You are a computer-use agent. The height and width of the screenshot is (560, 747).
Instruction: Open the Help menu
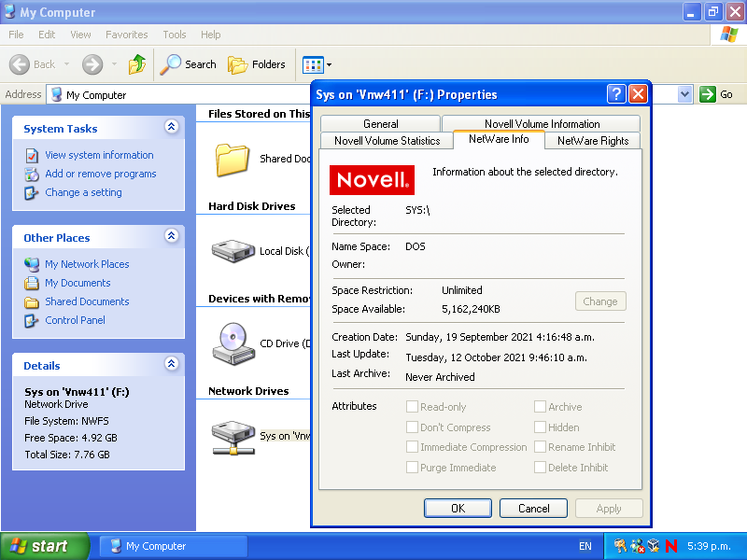[x=211, y=35]
